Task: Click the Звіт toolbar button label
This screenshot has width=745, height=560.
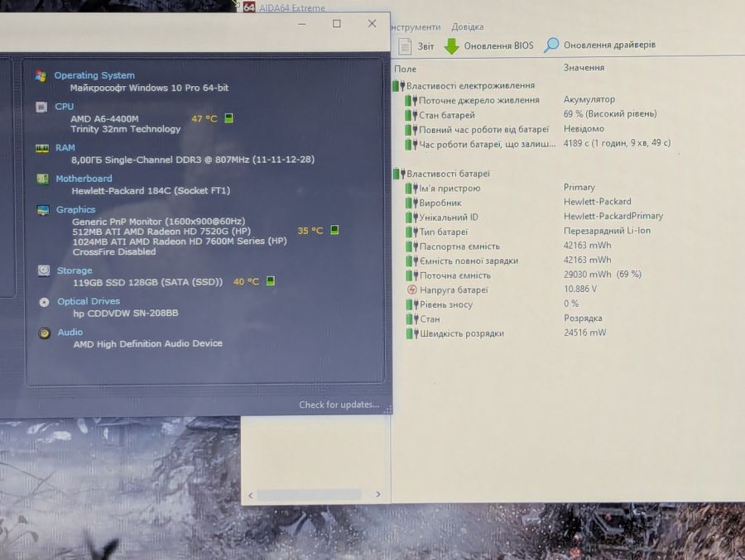Action: [x=425, y=46]
